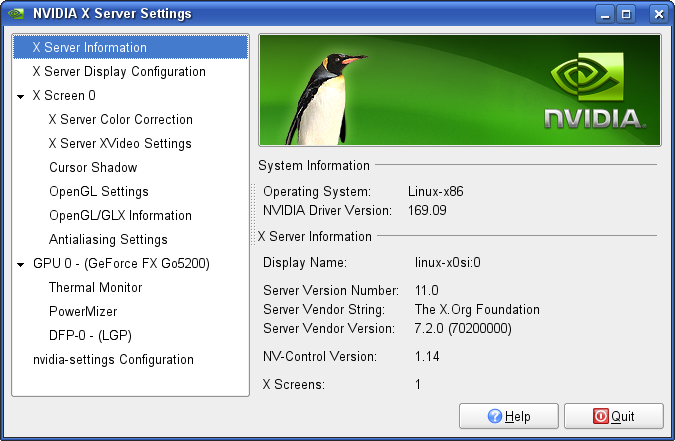Open nvidia-settings Configuration page
Image resolution: width=675 pixels, height=441 pixels.
pos(113,359)
